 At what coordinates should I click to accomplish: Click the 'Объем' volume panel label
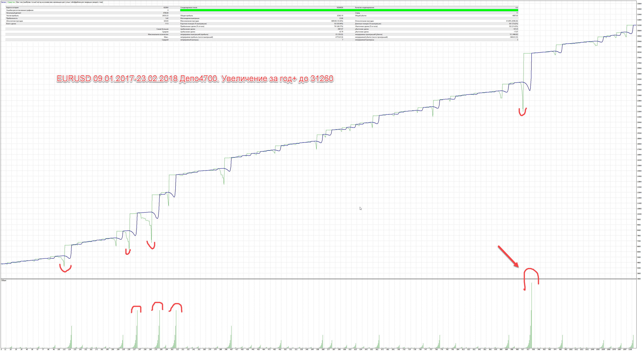coord(4,281)
